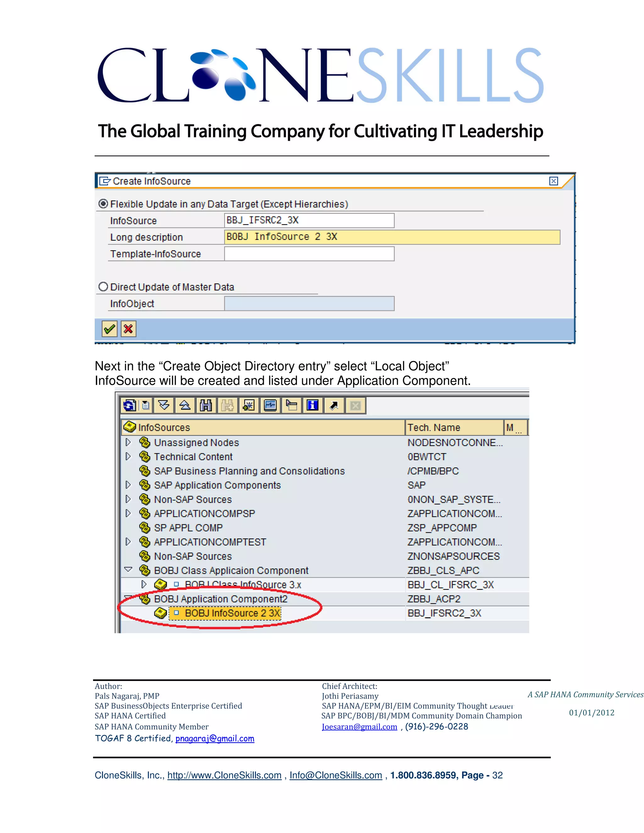Expand the BOBJ Class InfoSource 3.x node

[x=144, y=584]
